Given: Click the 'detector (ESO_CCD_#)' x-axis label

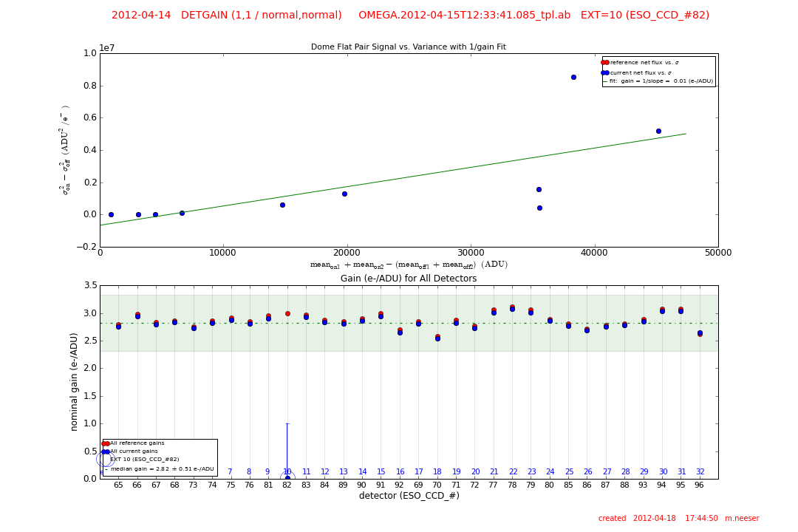Looking at the screenshot, I should tap(409, 496).
